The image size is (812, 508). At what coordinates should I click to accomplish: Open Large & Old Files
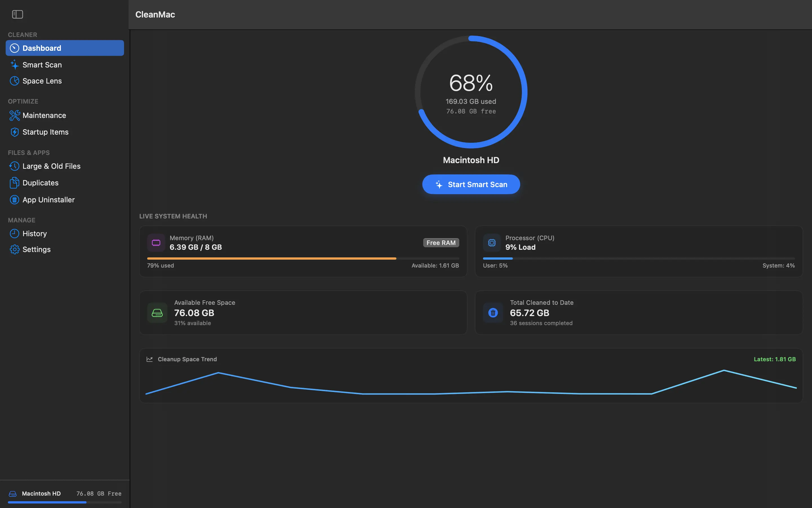(65, 166)
